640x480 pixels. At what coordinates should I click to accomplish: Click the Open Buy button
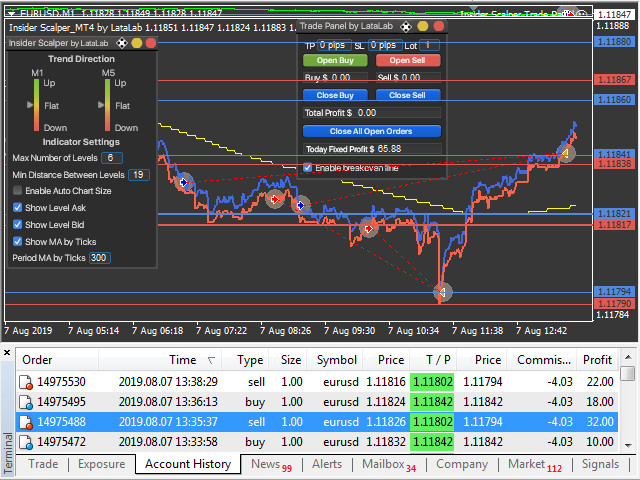point(335,60)
